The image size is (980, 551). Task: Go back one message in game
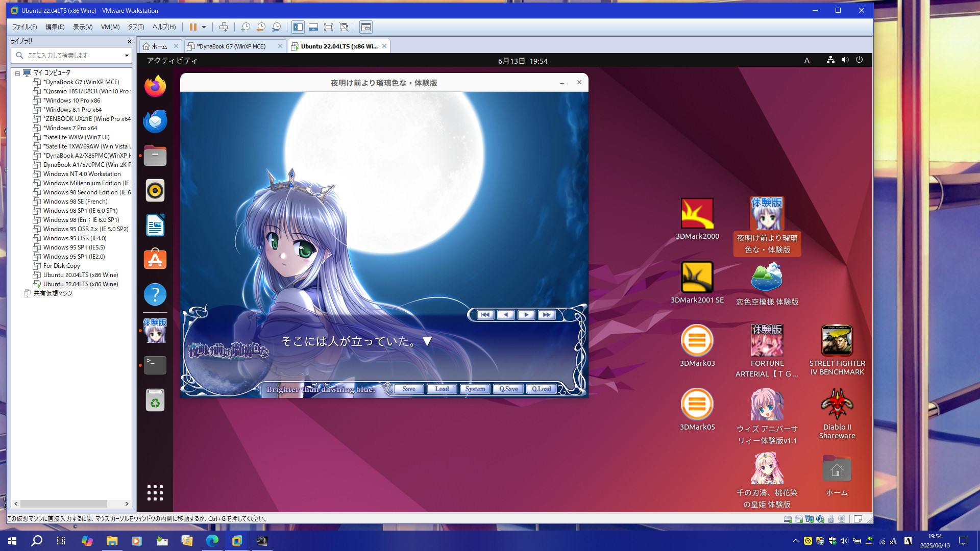(x=506, y=315)
